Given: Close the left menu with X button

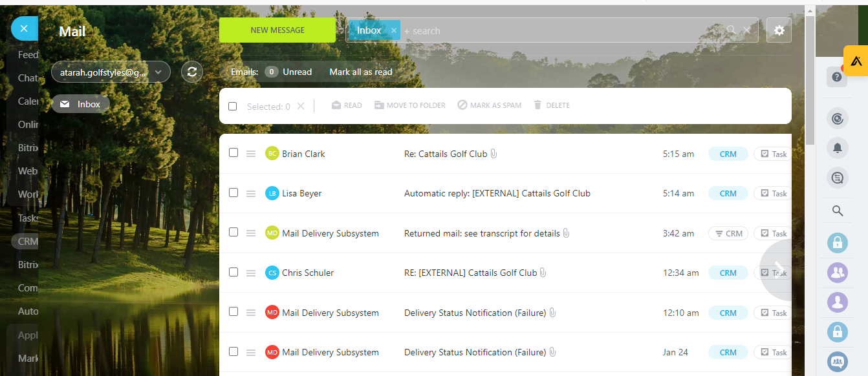Looking at the screenshot, I should [24, 28].
